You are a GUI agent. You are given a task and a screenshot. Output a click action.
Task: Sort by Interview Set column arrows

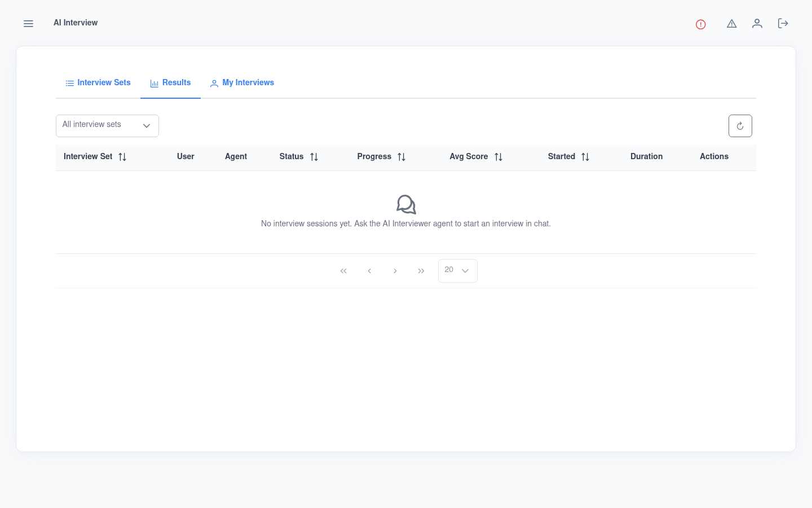(x=122, y=157)
